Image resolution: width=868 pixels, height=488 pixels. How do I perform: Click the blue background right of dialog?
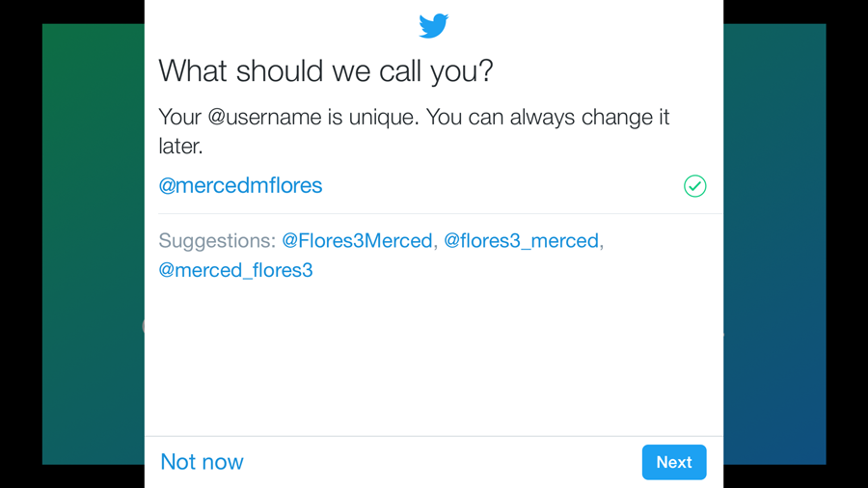(774, 243)
